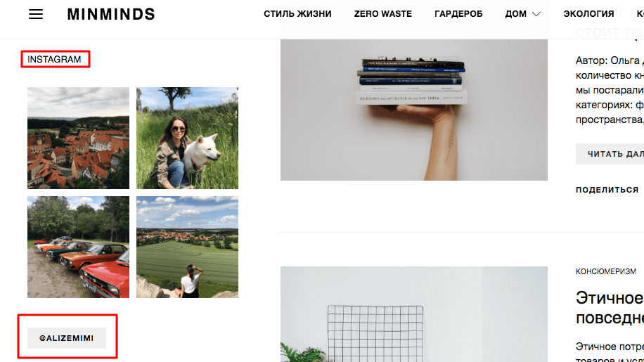The image size is (644, 362).
Task: Click the MINMINDS logo
Action: coord(111,14)
